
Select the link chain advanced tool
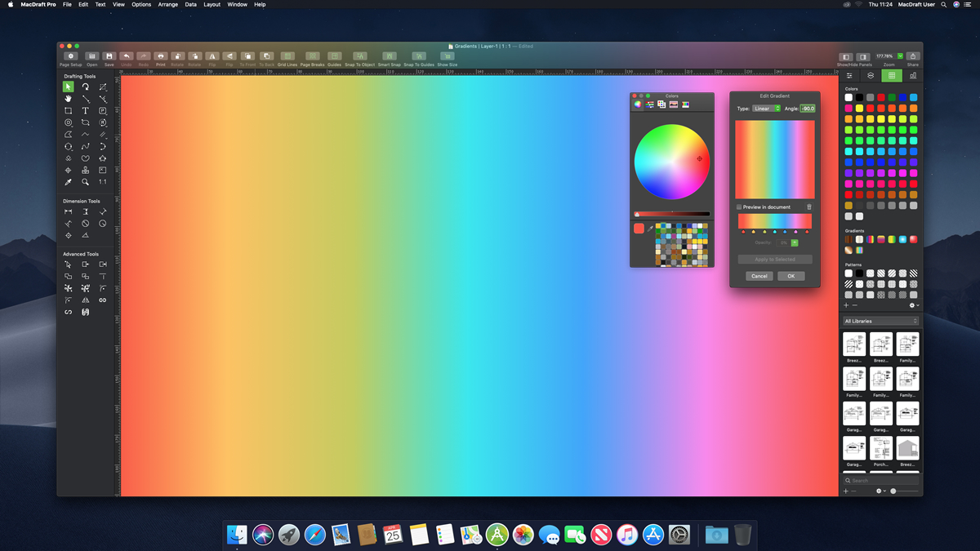tap(103, 300)
